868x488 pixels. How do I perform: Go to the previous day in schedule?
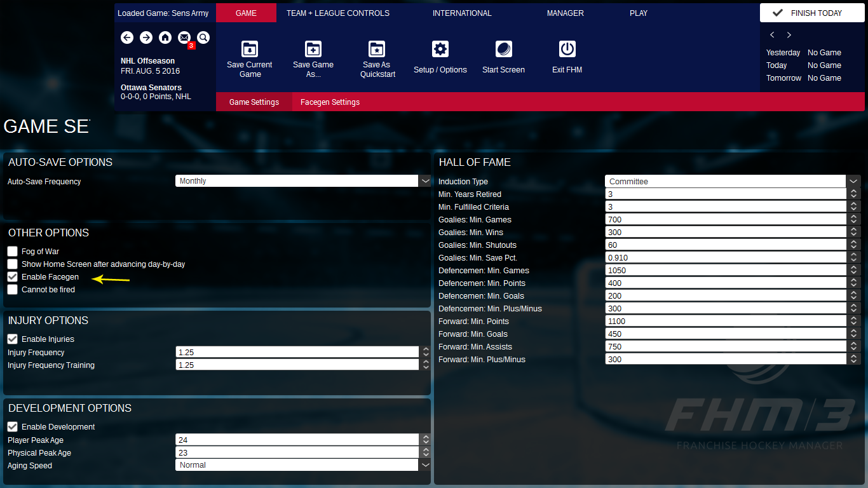[x=772, y=35]
